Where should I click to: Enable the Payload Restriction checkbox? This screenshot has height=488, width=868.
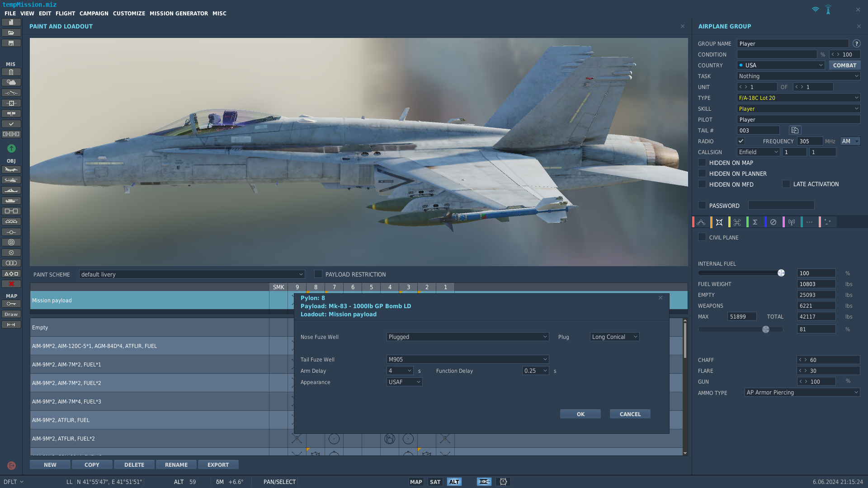click(318, 274)
